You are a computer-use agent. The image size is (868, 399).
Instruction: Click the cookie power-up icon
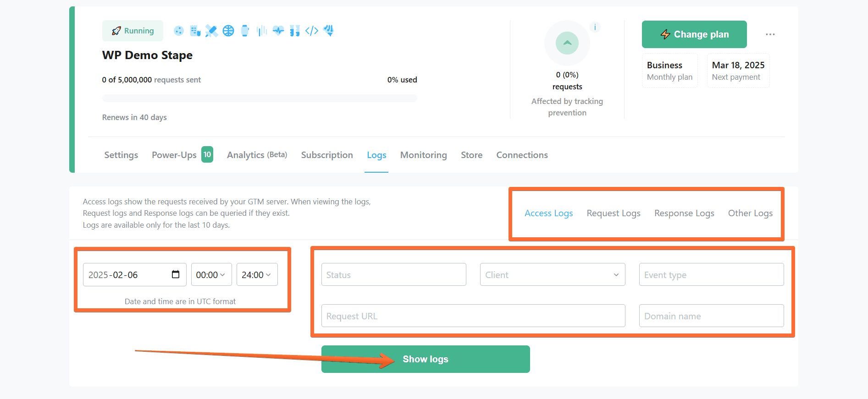pyautogui.click(x=179, y=31)
